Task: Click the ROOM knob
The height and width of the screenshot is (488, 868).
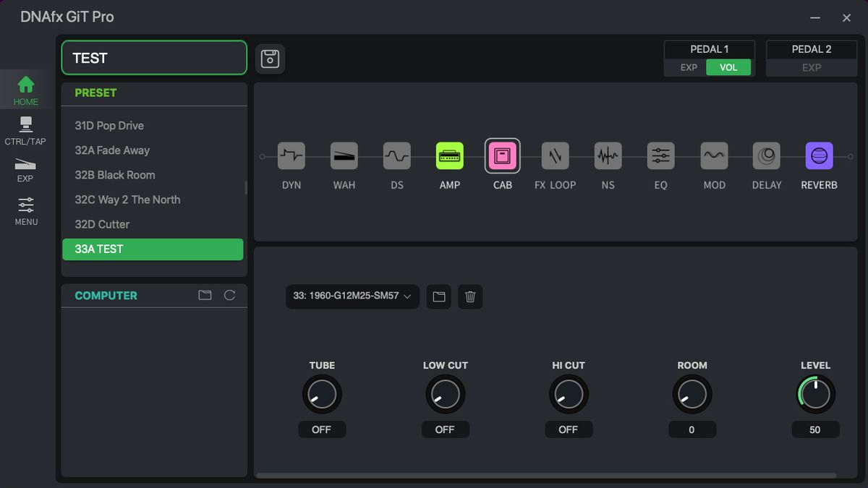Action: pos(692,395)
